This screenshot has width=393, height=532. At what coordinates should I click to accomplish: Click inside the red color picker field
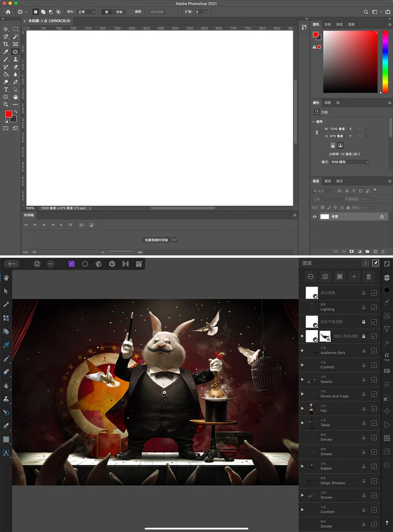350,62
